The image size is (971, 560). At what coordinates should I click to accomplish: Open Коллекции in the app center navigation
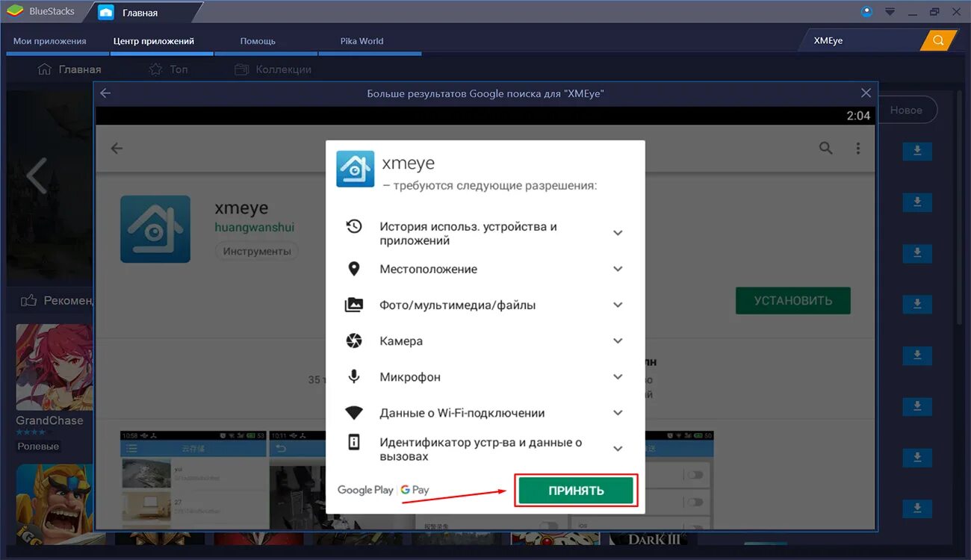pos(273,69)
